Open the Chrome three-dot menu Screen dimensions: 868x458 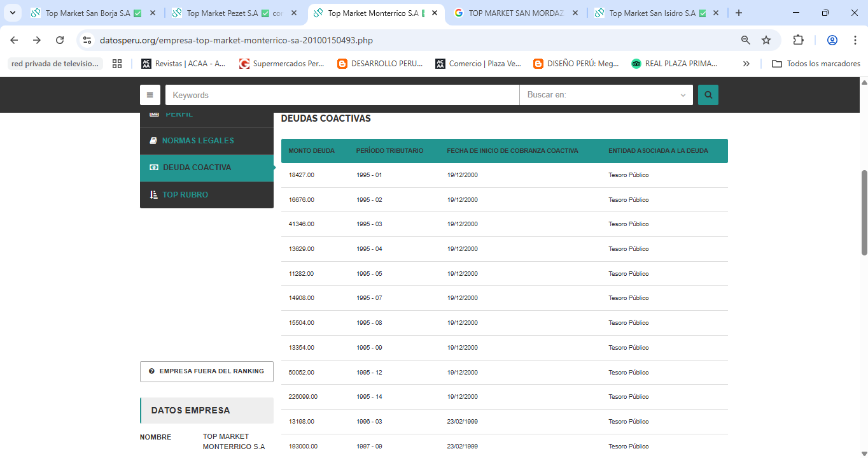tap(855, 40)
